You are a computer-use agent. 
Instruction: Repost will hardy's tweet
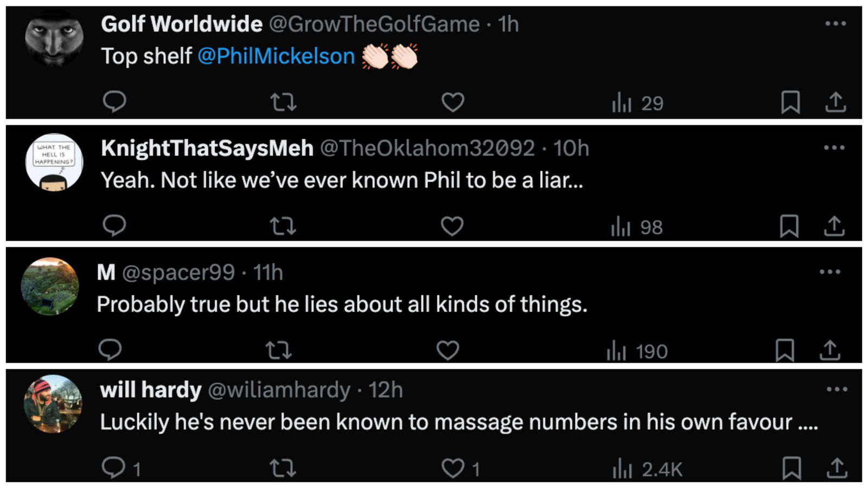[x=283, y=468]
